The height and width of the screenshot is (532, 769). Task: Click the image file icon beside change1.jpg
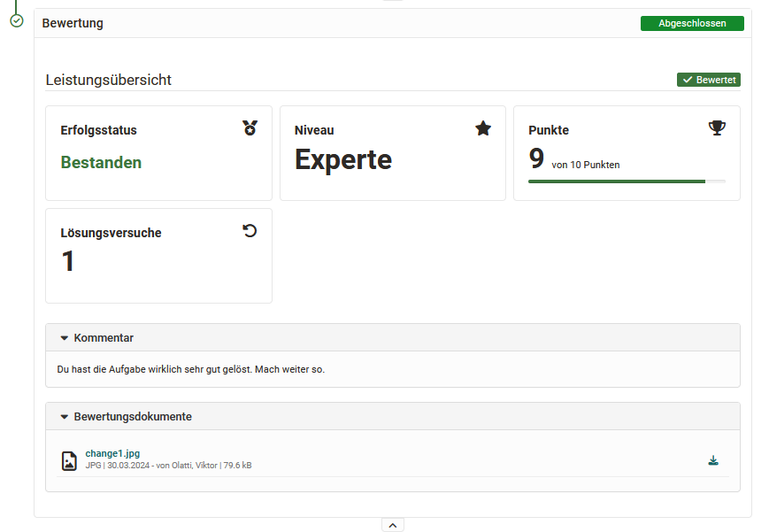(x=69, y=460)
